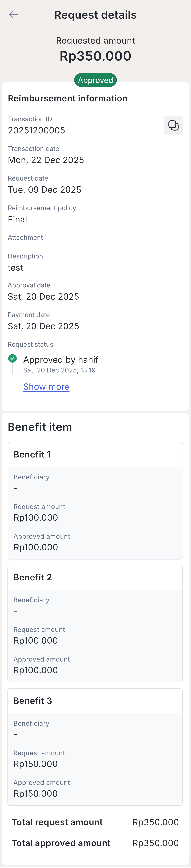Select the Reimbursement policy value Final
191x868 pixels.
[x=17, y=219]
